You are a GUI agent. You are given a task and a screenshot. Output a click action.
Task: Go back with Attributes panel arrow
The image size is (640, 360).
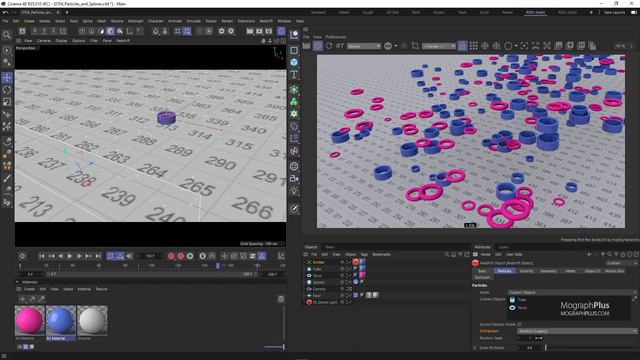[x=589, y=254]
